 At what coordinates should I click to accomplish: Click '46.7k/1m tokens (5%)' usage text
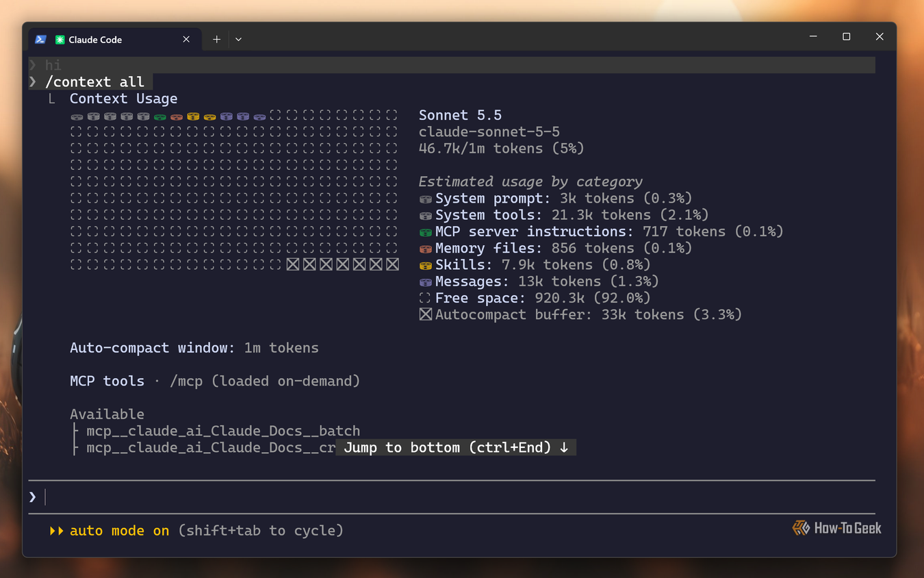(501, 149)
